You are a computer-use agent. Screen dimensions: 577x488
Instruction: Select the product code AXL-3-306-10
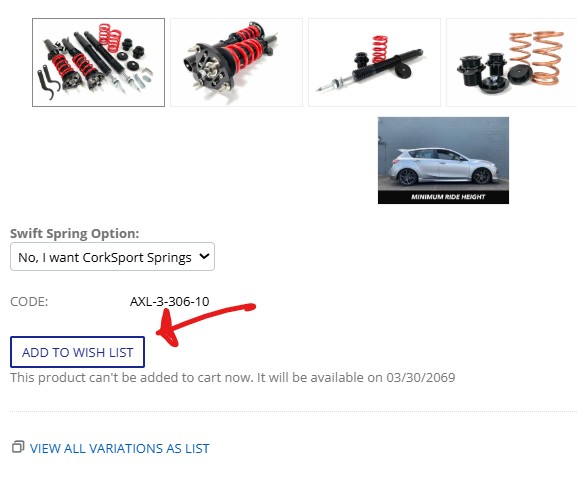pyautogui.click(x=170, y=301)
